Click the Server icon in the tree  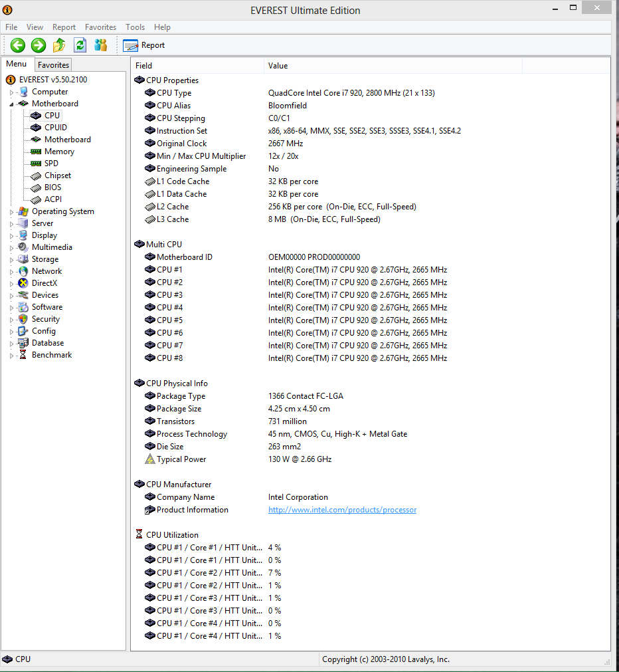coord(23,223)
